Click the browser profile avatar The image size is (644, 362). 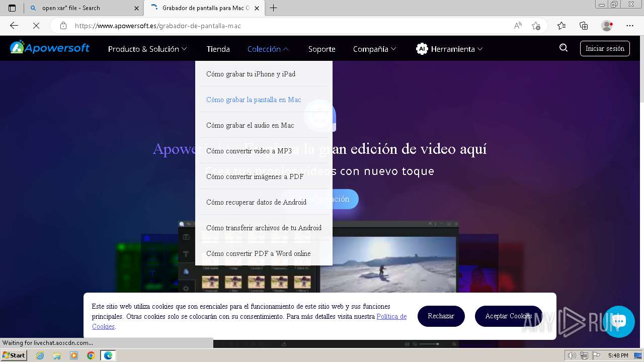[x=607, y=26]
